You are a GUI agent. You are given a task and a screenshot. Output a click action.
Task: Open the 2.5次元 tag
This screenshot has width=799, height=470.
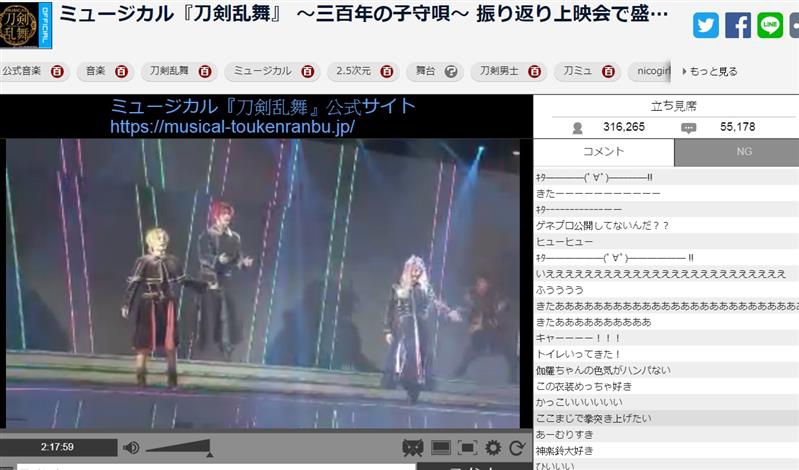pyautogui.click(x=353, y=71)
